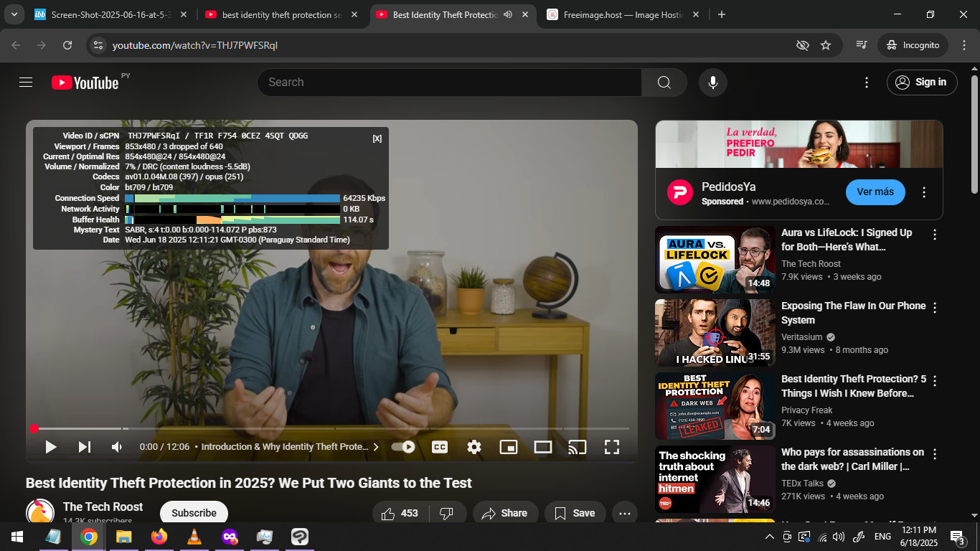
Task: Click the PedidosYa advertiser logo
Action: (x=680, y=192)
